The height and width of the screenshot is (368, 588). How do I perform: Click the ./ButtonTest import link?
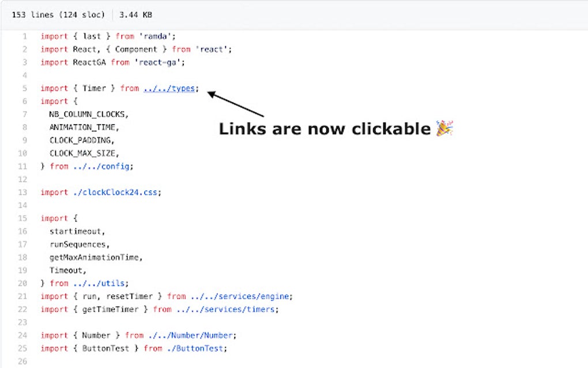[x=195, y=348]
